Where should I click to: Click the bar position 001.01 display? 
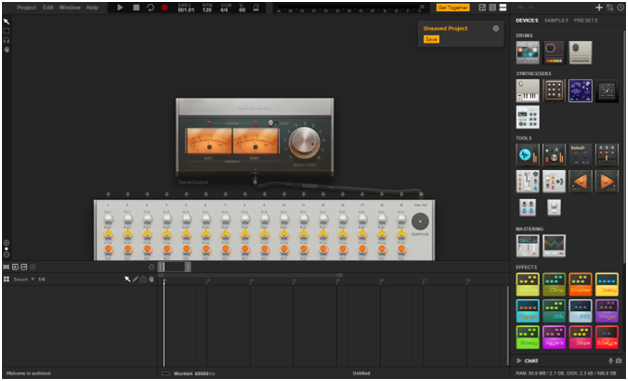[x=186, y=10]
